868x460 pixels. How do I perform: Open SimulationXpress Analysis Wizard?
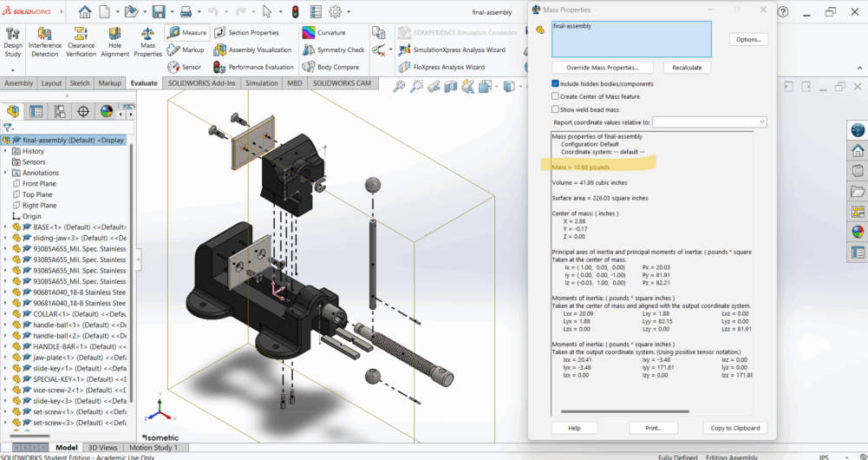coord(452,49)
